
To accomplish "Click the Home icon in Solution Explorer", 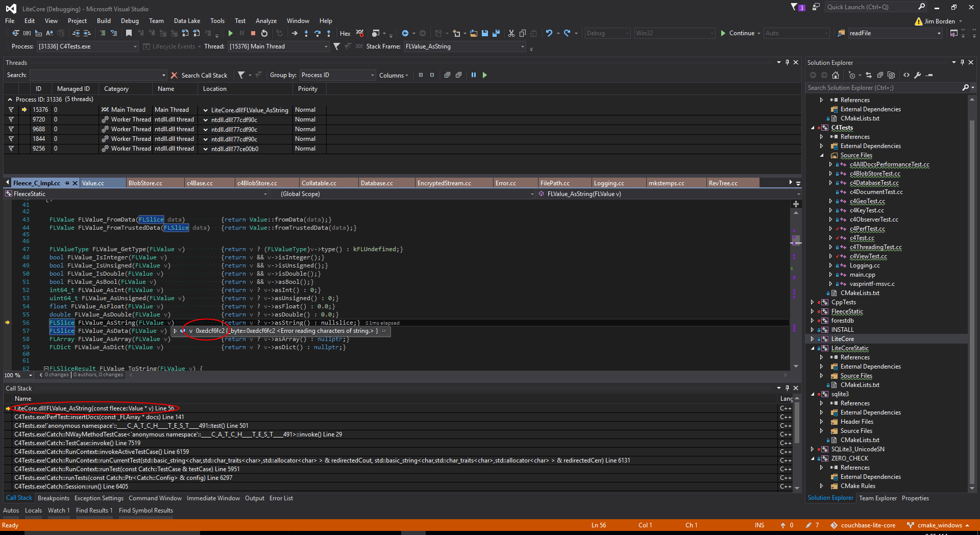I will click(x=835, y=75).
